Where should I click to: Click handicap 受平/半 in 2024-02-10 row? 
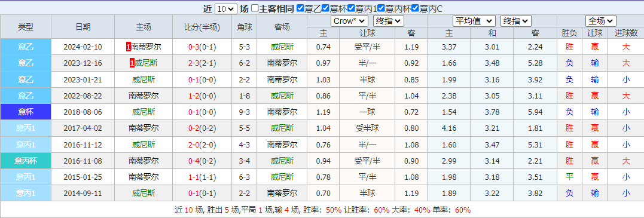(367, 47)
